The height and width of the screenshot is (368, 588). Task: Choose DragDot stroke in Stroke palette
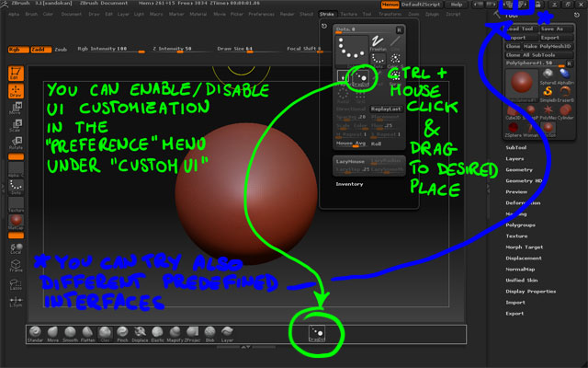(360, 78)
